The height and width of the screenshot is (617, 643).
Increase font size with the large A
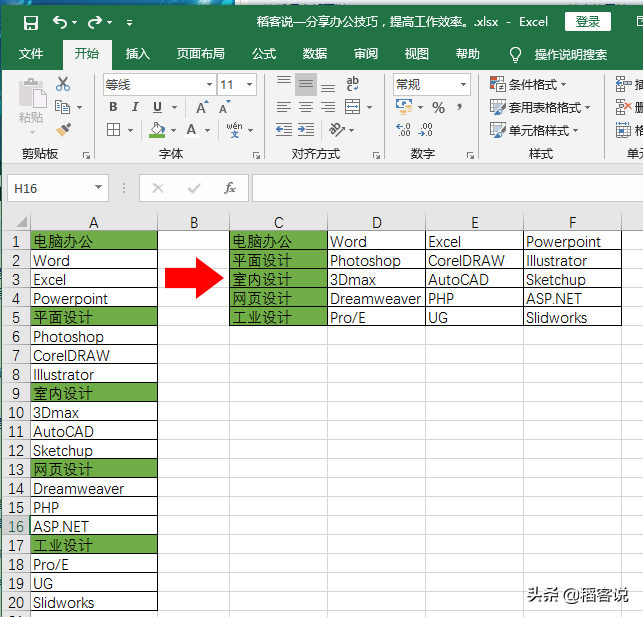(x=201, y=107)
